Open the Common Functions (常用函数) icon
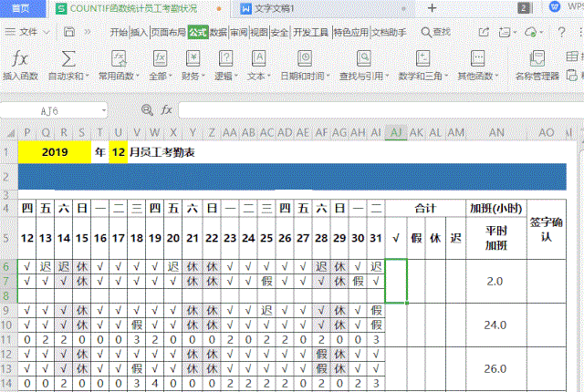The width and height of the screenshot is (584, 392). point(119,58)
